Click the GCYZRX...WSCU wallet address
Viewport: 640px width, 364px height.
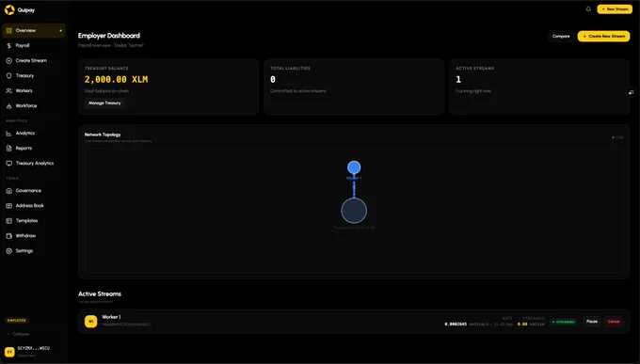34,349
